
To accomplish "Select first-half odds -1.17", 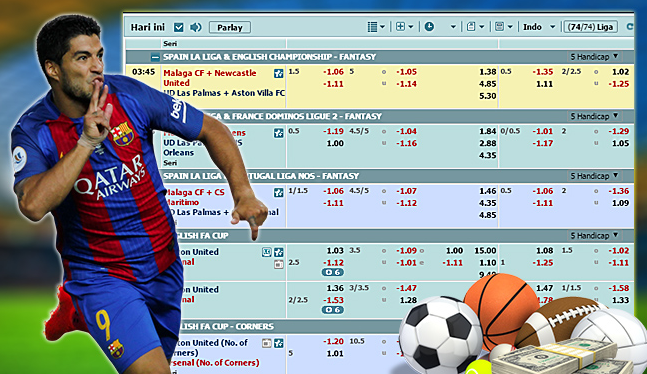I will (x=543, y=143).
